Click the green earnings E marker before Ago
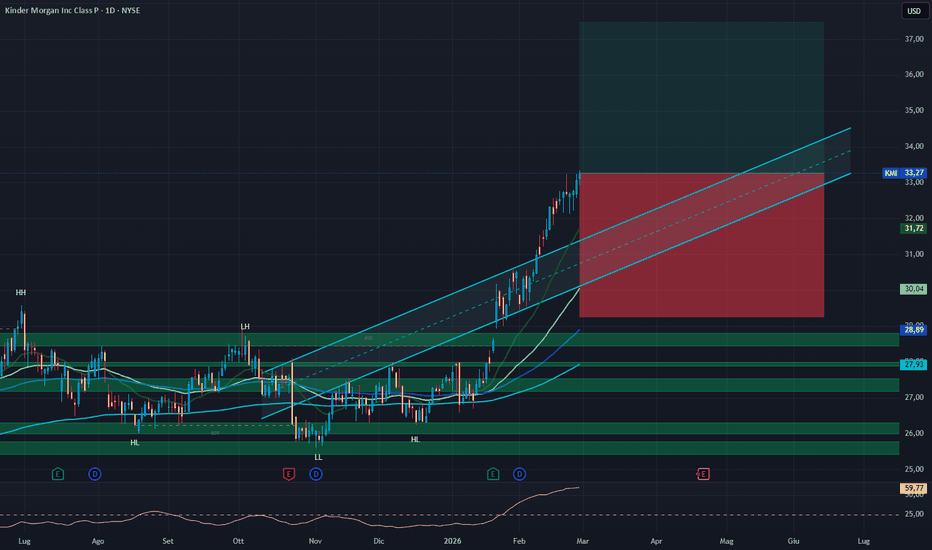The width and height of the screenshot is (932, 550). click(58, 474)
